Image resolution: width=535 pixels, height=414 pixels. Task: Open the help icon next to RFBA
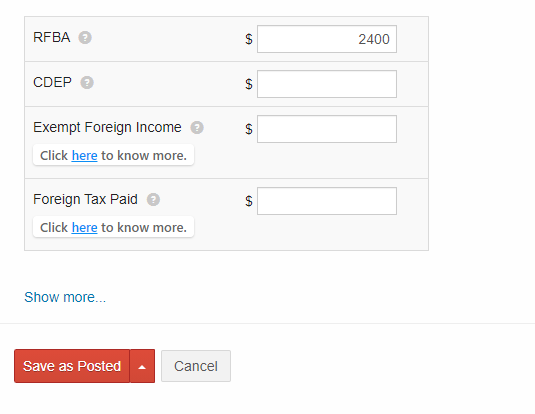[85, 38]
